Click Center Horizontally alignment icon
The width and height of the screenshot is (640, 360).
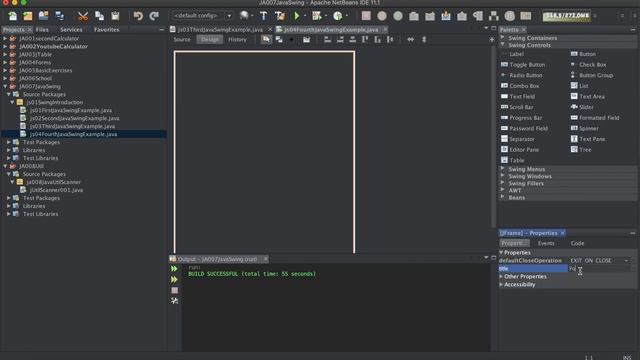pyautogui.click(x=352, y=39)
